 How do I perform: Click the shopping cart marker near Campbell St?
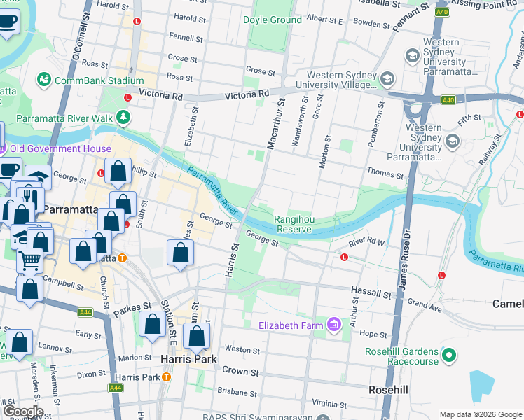pos(30,260)
